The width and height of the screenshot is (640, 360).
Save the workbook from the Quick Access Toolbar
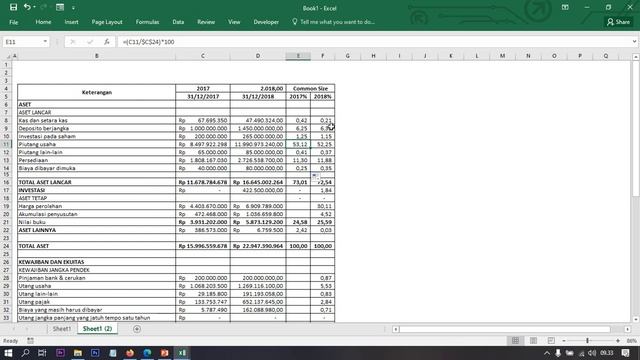click(13, 7)
